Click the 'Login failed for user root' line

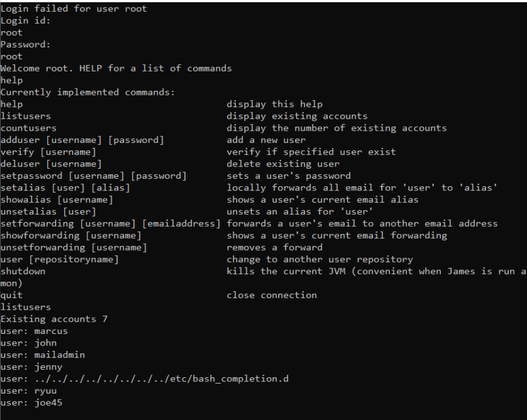(74, 9)
